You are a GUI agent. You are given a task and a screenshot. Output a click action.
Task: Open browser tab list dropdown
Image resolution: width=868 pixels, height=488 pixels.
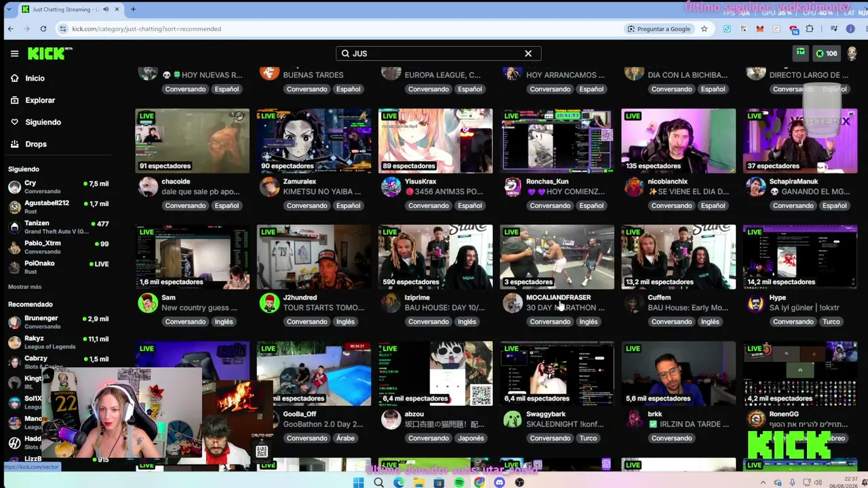pos(9,9)
